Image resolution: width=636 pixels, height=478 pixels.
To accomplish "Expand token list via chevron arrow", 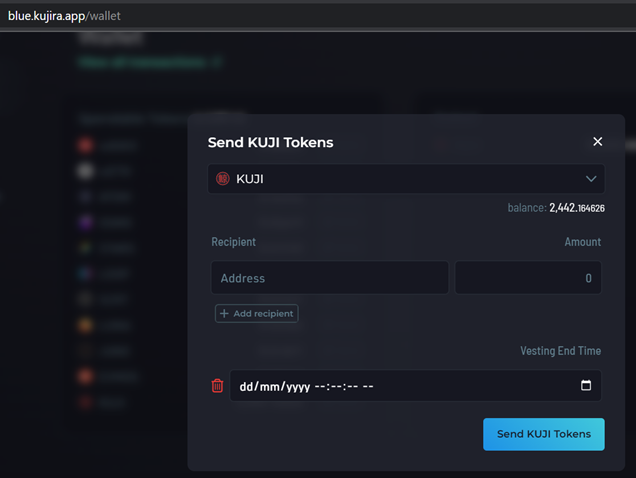I will pos(591,179).
